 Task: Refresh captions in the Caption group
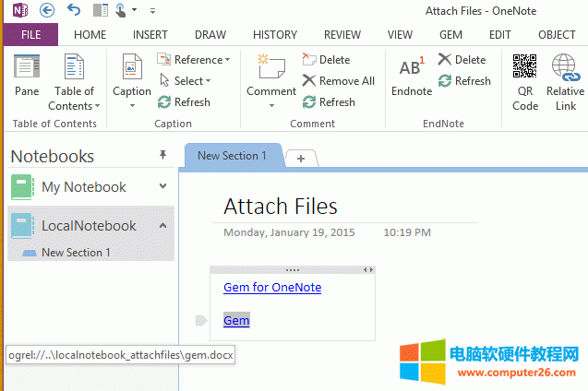(184, 101)
